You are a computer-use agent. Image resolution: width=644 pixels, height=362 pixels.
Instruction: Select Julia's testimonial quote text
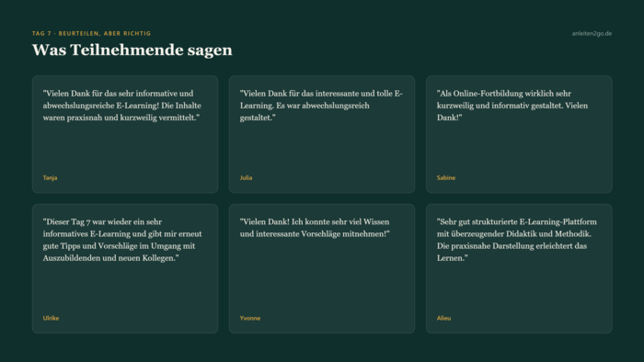coord(321,106)
